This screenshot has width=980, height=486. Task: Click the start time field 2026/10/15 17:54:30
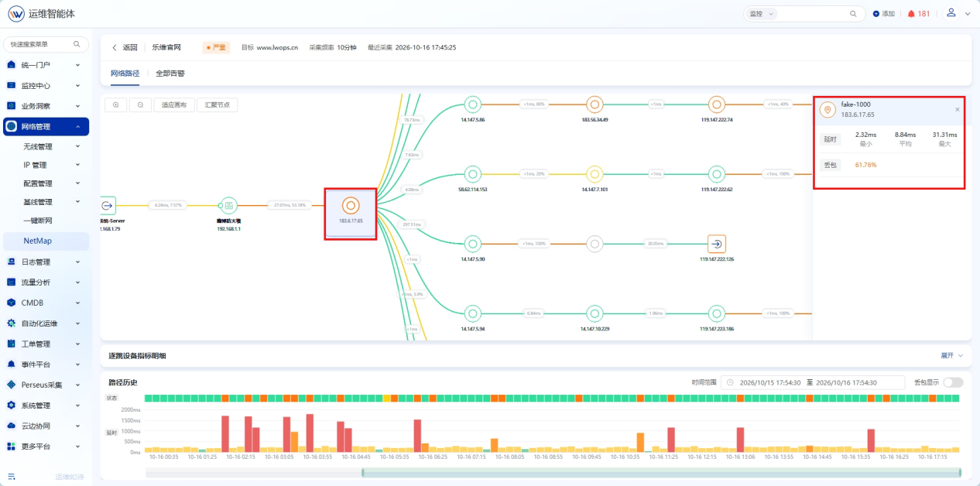click(x=771, y=382)
